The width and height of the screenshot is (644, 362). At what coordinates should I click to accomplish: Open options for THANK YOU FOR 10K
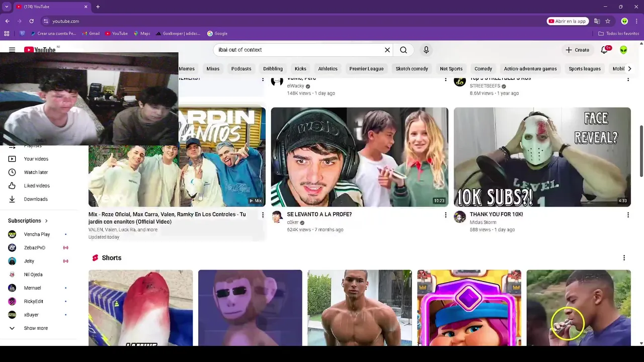click(628, 215)
